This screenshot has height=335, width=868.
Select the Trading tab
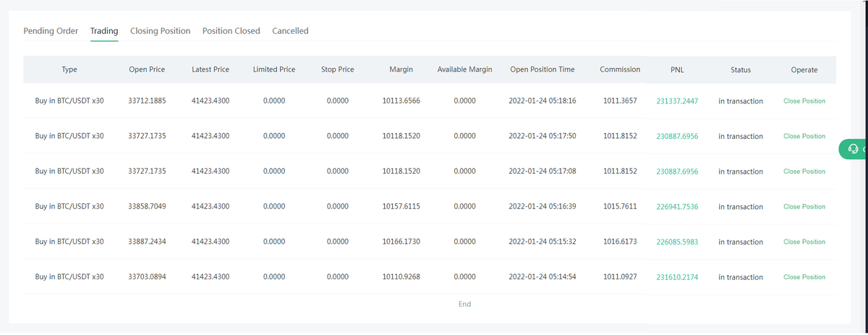coord(104,31)
